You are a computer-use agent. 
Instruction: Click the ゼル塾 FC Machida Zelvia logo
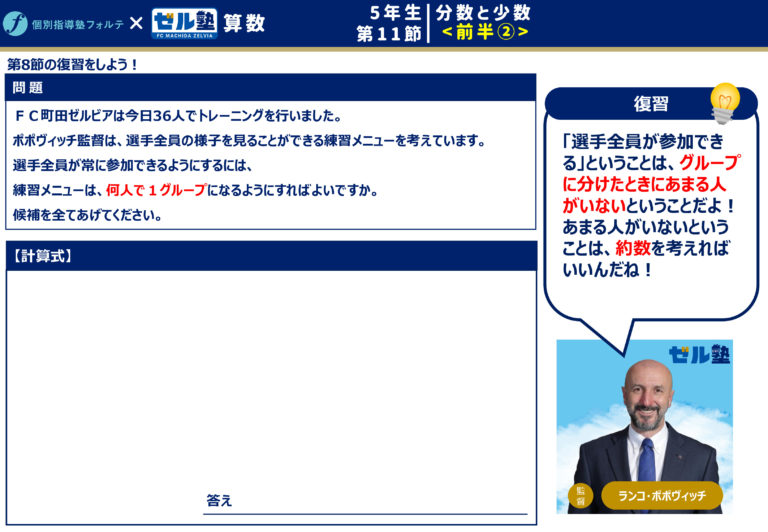[x=184, y=24]
